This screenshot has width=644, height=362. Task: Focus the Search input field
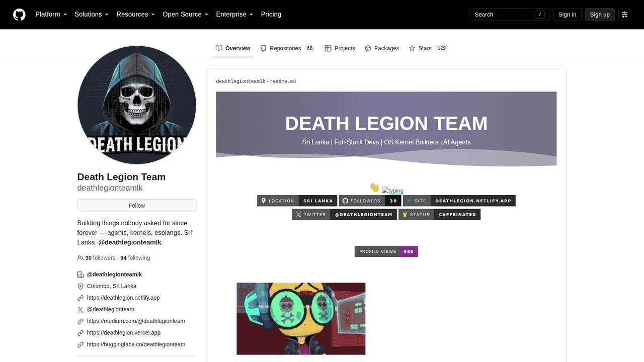click(510, 15)
